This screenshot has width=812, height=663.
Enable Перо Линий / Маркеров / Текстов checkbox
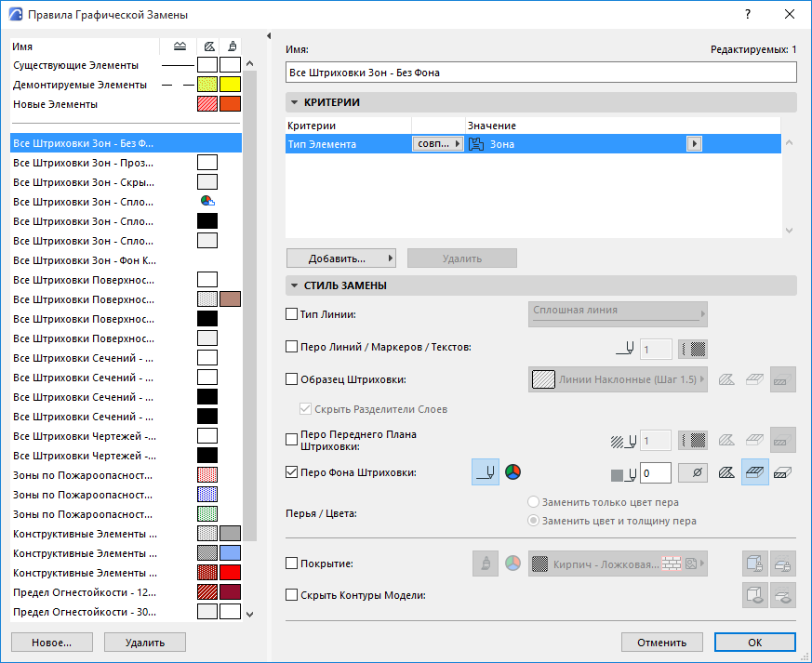coord(291,347)
